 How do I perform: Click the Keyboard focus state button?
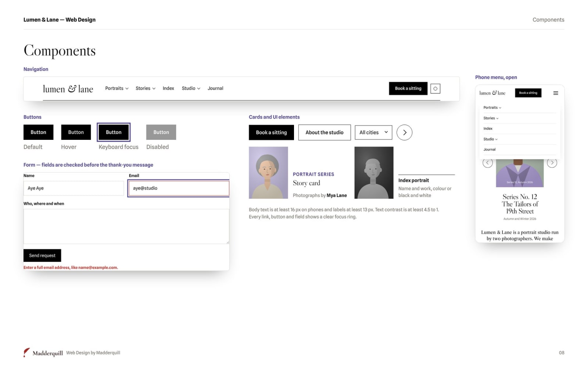(114, 132)
